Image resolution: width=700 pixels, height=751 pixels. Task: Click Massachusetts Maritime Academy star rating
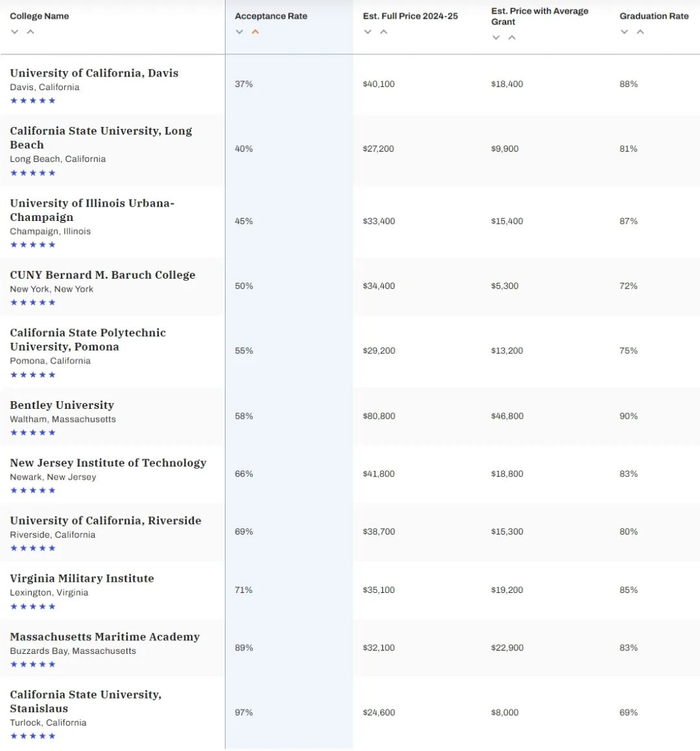click(33, 664)
